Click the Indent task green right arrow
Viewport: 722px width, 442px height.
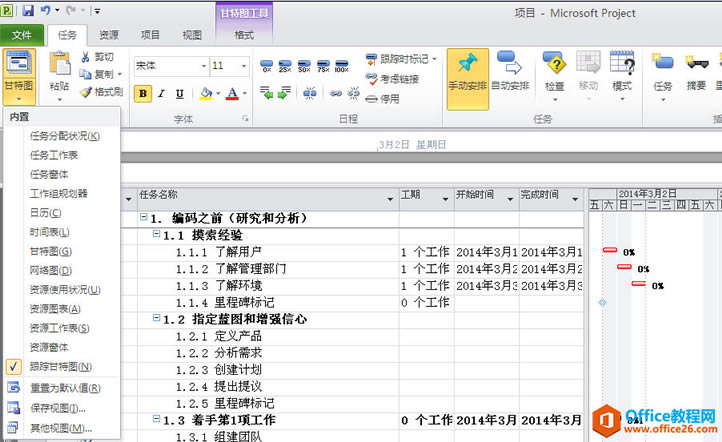click(284, 93)
